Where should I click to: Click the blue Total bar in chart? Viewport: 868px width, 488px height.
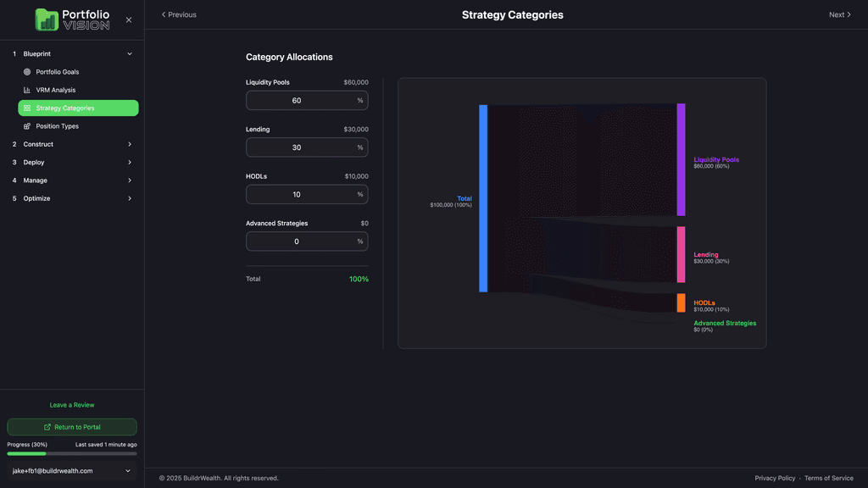point(483,198)
